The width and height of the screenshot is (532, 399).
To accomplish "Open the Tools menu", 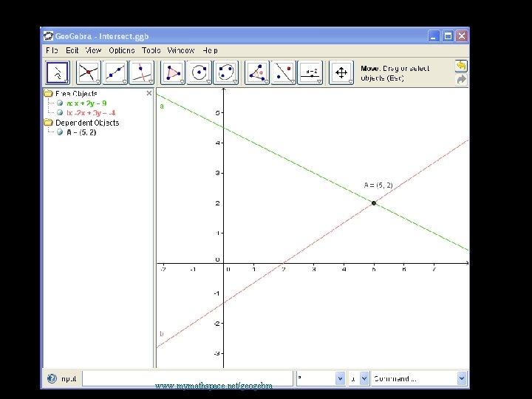I will 151,50.
